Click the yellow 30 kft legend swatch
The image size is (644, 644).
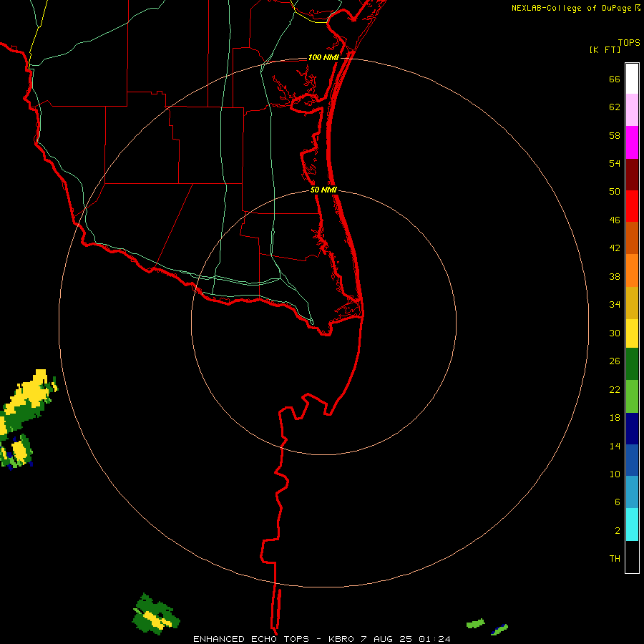coord(632,333)
